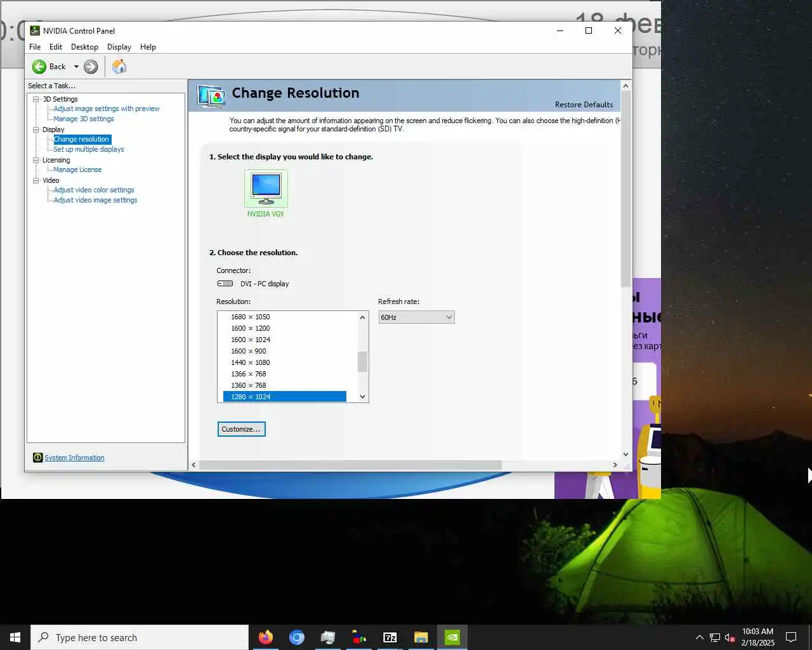Screen dimensions: 812x650
Task: Click the resolution list scrollbar thumb
Action: pos(363,362)
